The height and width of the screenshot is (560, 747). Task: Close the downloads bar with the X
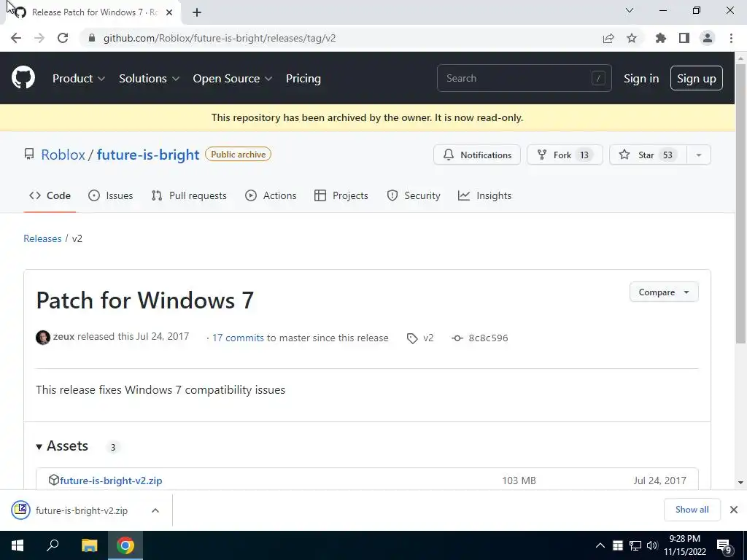pos(734,510)
